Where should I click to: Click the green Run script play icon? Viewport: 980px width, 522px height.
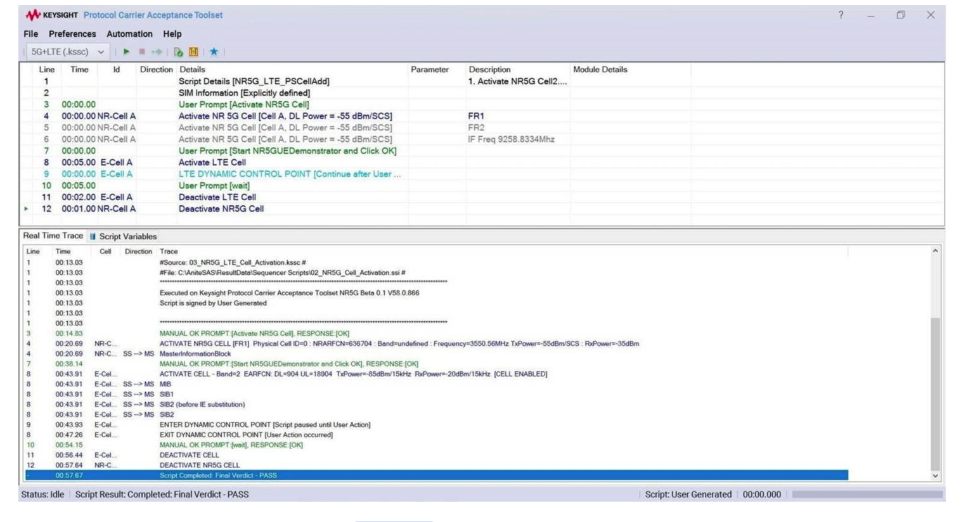126,52
